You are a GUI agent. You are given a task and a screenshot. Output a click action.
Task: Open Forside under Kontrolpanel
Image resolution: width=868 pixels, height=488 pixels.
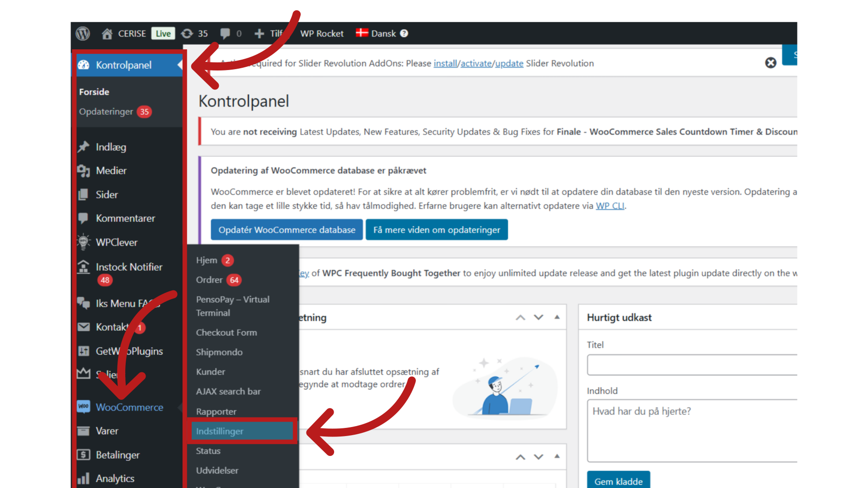94,92
